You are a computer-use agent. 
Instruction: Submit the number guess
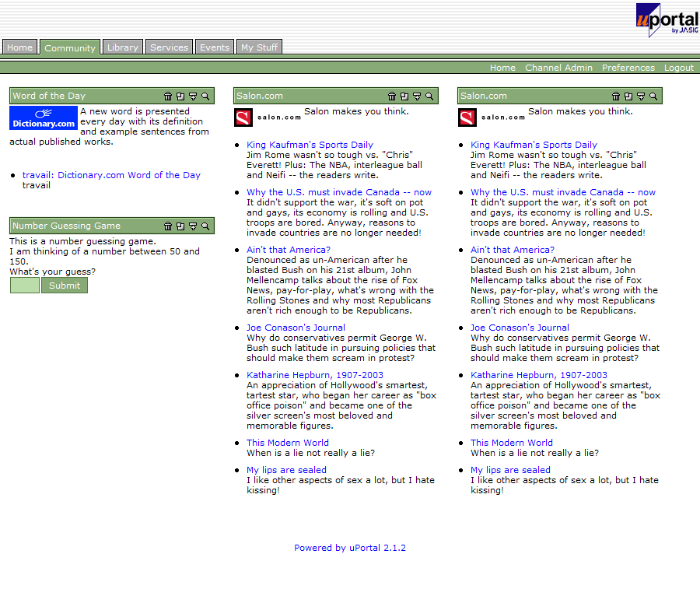pyautogui.click(x=65, y=286)
